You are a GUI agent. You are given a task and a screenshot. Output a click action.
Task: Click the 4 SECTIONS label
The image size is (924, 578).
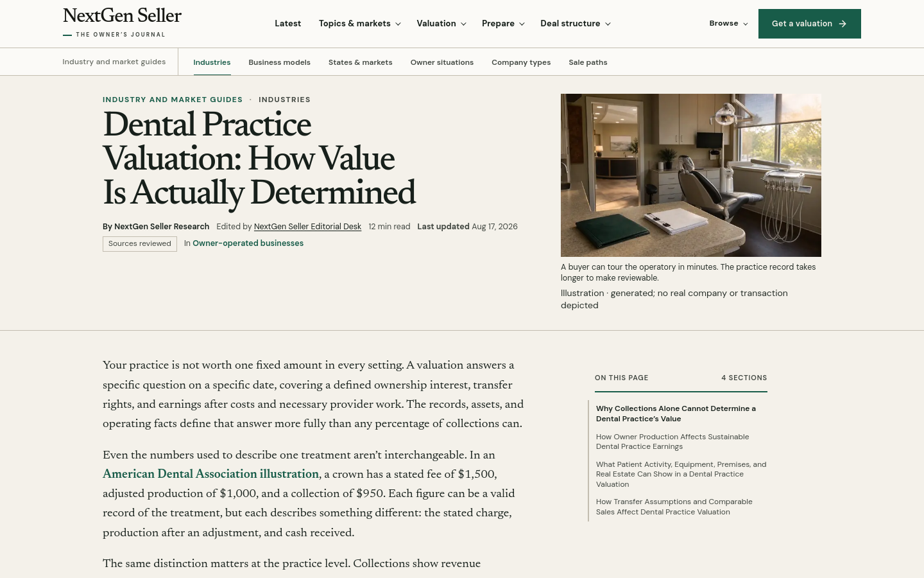point(744,378)
